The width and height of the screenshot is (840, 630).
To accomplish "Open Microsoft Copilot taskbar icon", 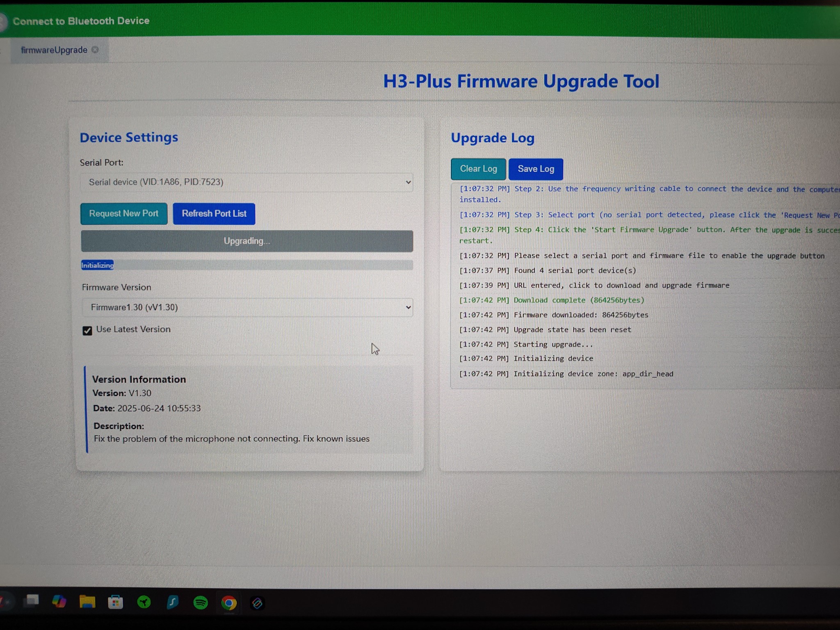I will [59, 601].
